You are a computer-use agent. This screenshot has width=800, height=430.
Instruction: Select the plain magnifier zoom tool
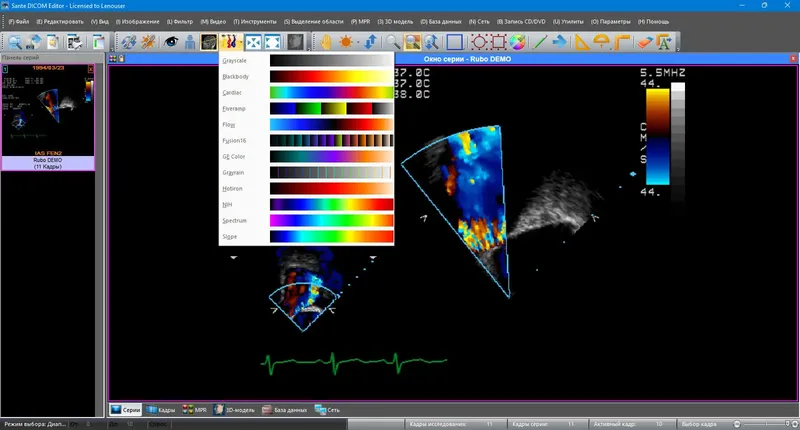tap(392, 42)
